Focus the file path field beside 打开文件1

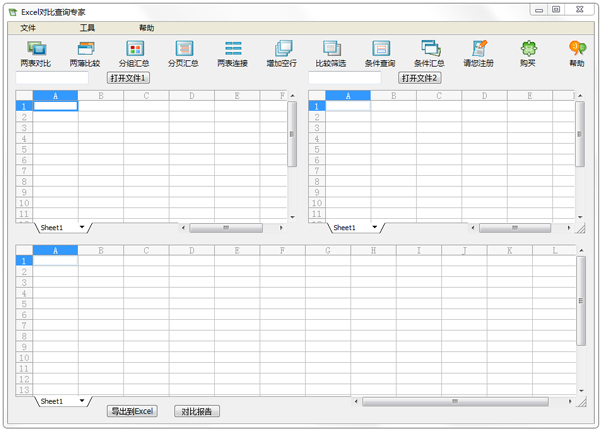click(52, 78)
